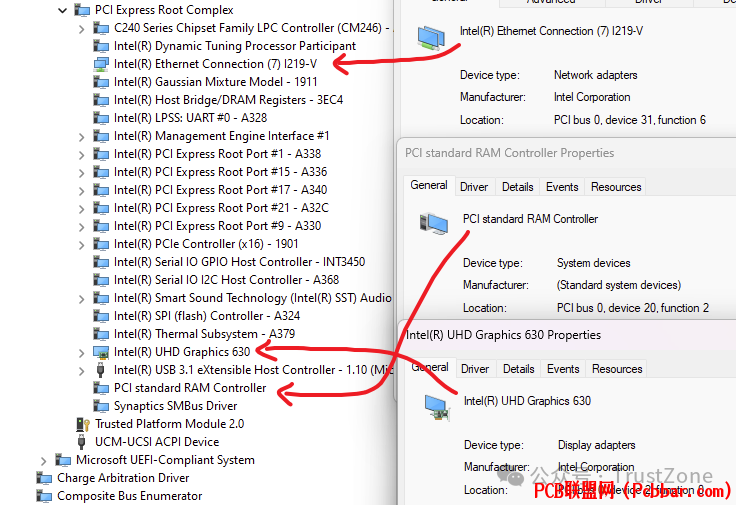Click the LPSS: UART #0 - A328 icon
Image resolution: width=736 pixels, height=505 pixels.
tap(101, 118)
